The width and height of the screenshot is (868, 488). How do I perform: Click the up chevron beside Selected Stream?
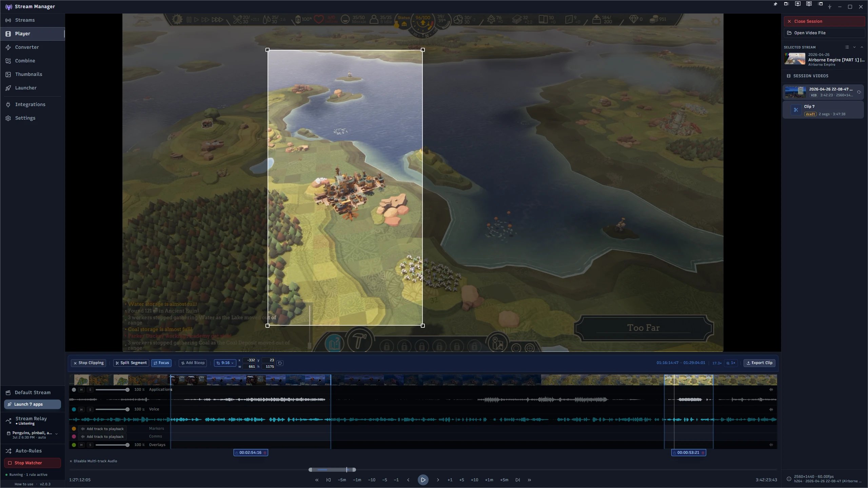tap(862, 47)
